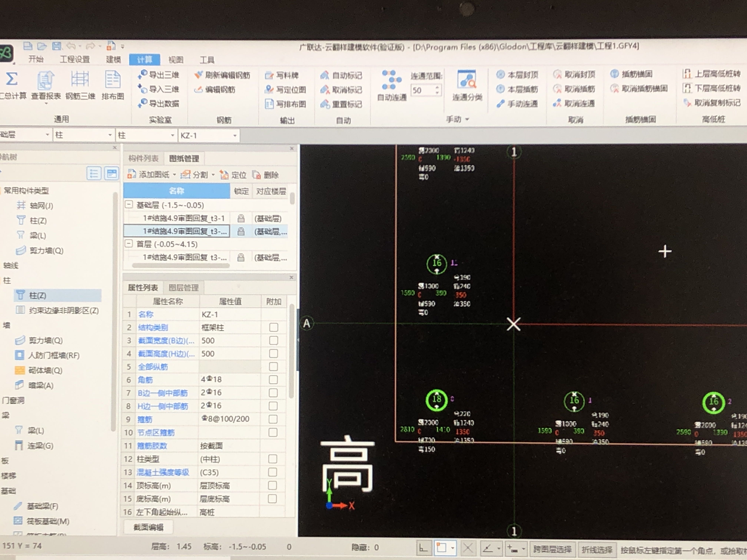The width and height of the screenshot is (747, 560).
Task: Click 连通分类 icon
Action: pos(467,79)
